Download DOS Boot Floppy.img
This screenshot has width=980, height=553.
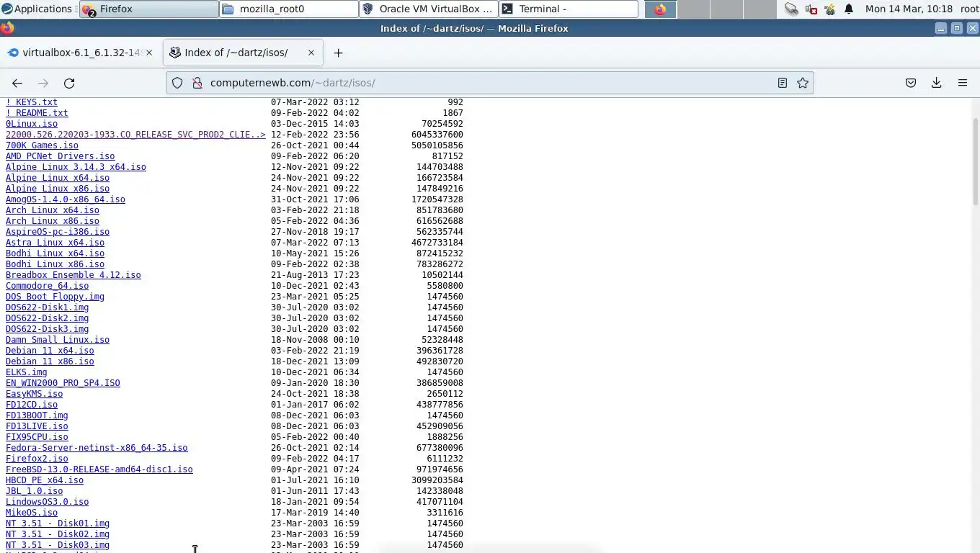55,297
